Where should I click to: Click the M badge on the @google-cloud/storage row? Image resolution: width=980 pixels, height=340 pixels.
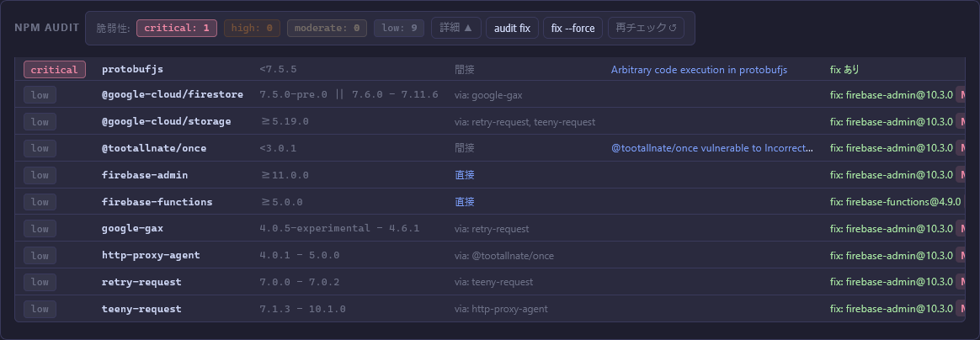[961, 121]
